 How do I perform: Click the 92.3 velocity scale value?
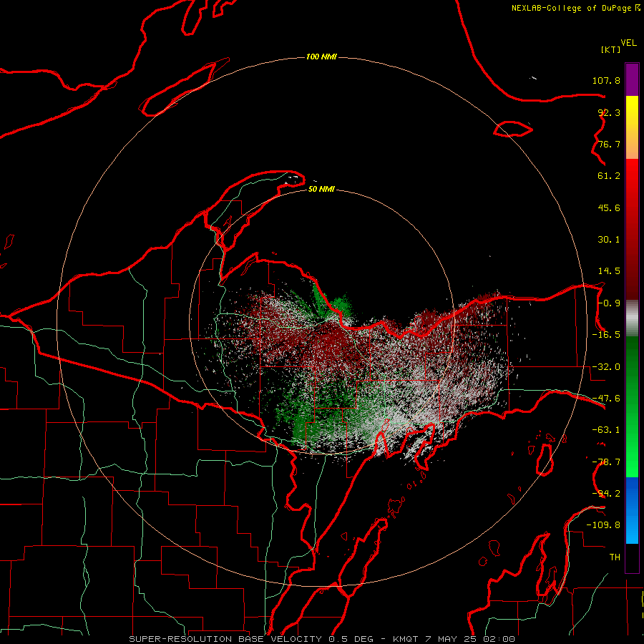(609, 112)
